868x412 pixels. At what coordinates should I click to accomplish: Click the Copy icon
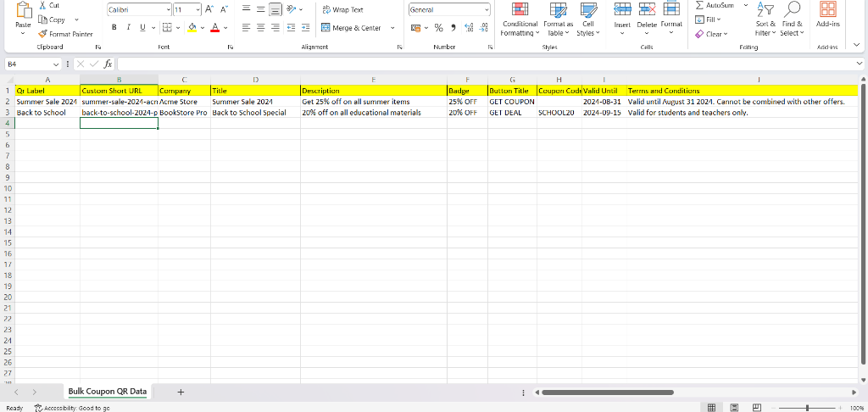click(42, 19)
